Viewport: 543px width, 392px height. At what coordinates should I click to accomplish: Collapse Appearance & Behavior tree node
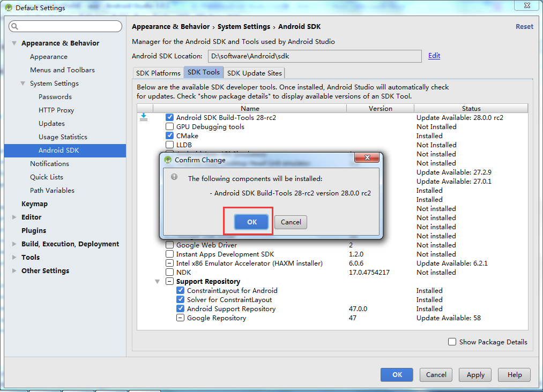(x=14, y=43)
